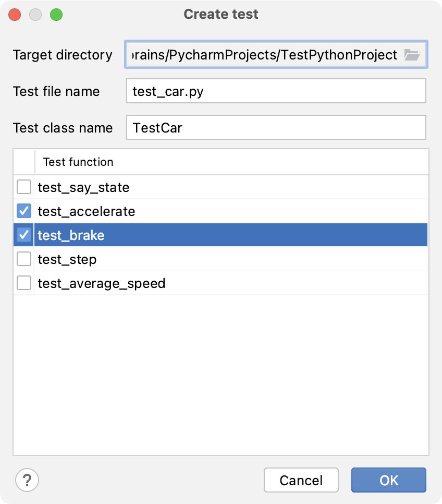Click the Create test dialog title
The height and width of the screenshot is (504, 442).
point(220,14)
